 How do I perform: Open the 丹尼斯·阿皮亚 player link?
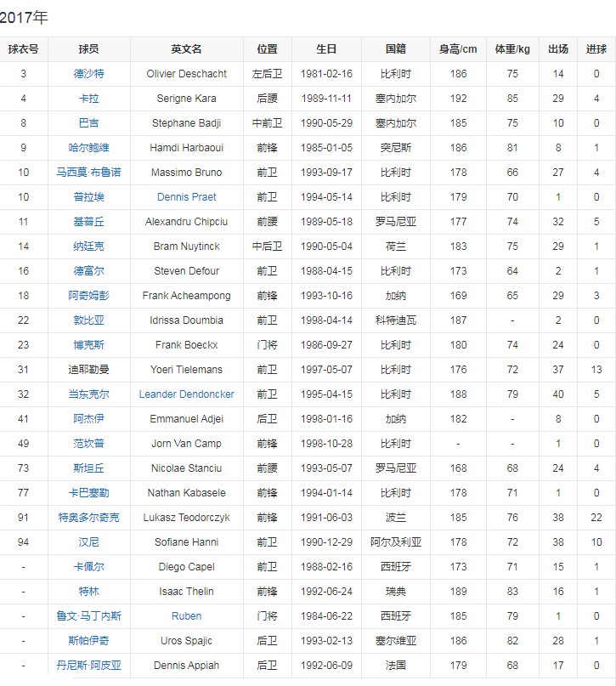click(x=88, y=666)
